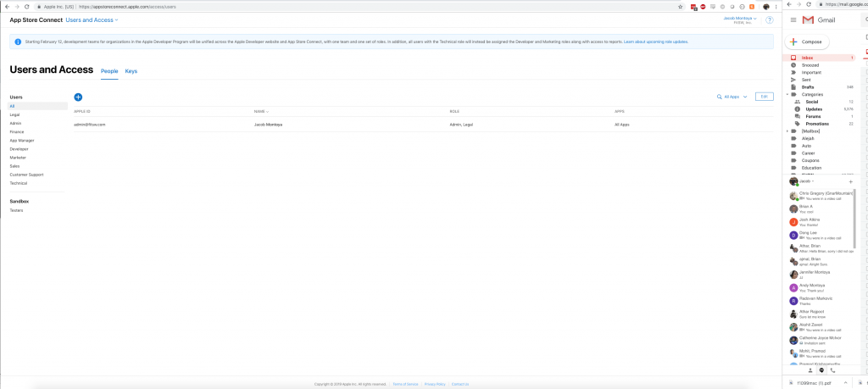This screenshot has width=868, height=389.
Task: Filter users by Finance role
Action: pyautogui.click(x=17, y=131)
